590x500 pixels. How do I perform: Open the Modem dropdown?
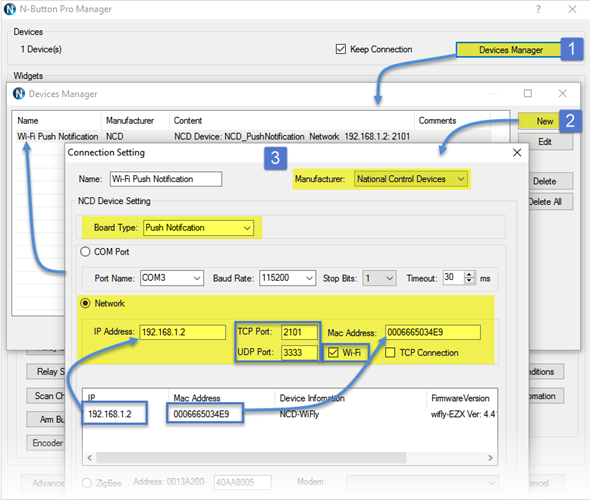(x=422, y=482)
